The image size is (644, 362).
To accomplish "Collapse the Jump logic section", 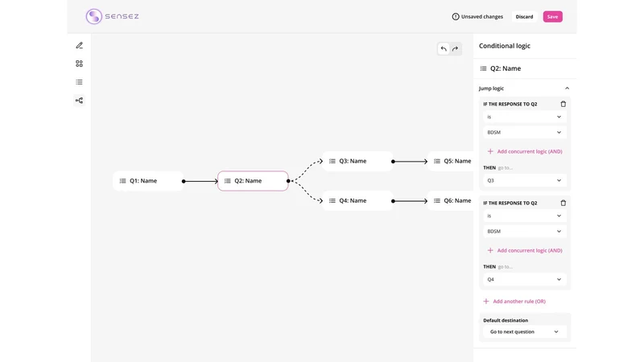I will (x=567, y=88).
